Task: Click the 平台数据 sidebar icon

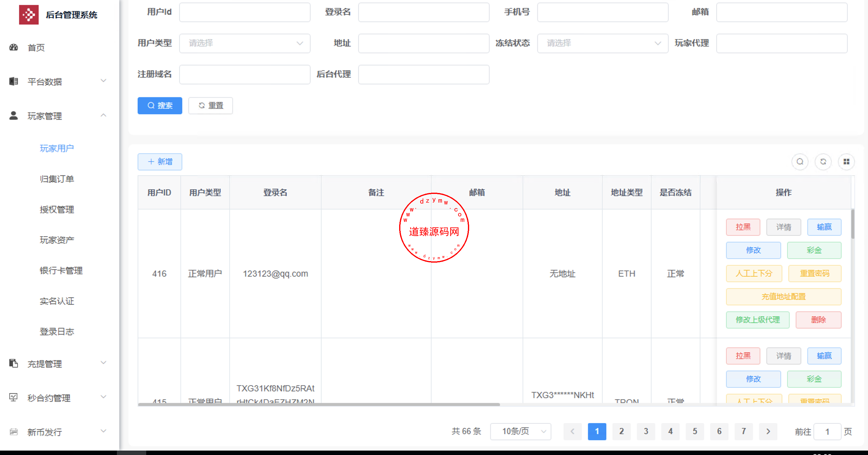Action: (x=13, y=82)
